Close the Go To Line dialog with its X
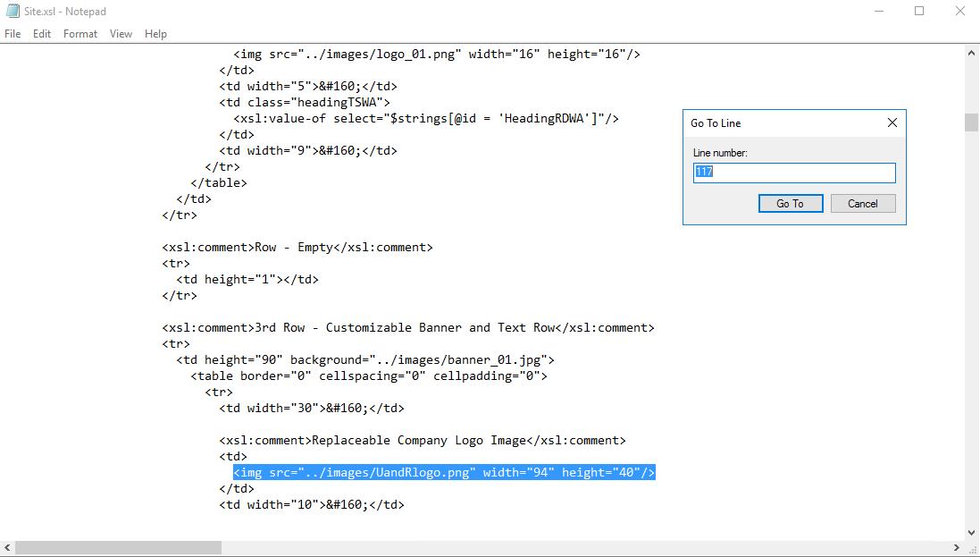The image size is (980, 557). 891,122
